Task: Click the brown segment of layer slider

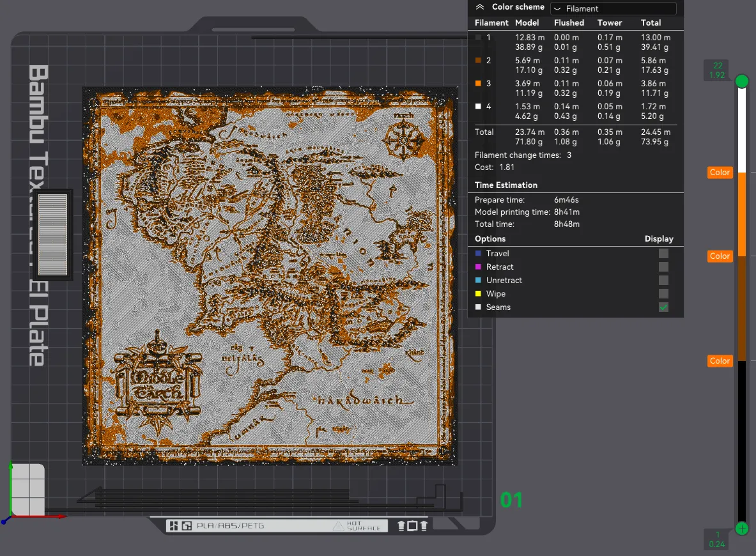Action: (x=742, y=309)
